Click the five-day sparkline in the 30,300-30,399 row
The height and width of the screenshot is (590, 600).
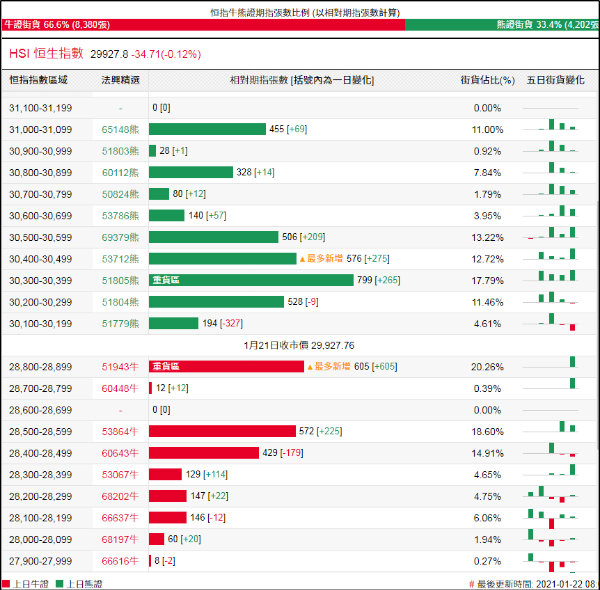pyautogui.click(x=551, y=276)
